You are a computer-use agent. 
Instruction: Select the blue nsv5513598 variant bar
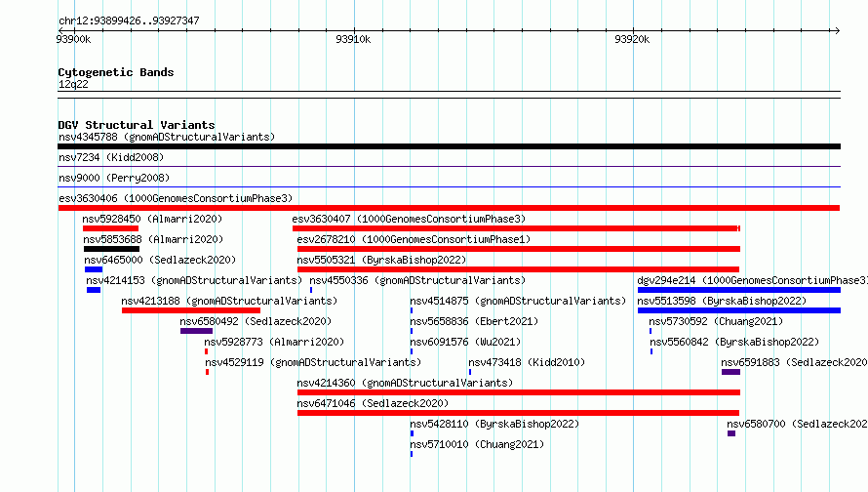coord(739,310)
